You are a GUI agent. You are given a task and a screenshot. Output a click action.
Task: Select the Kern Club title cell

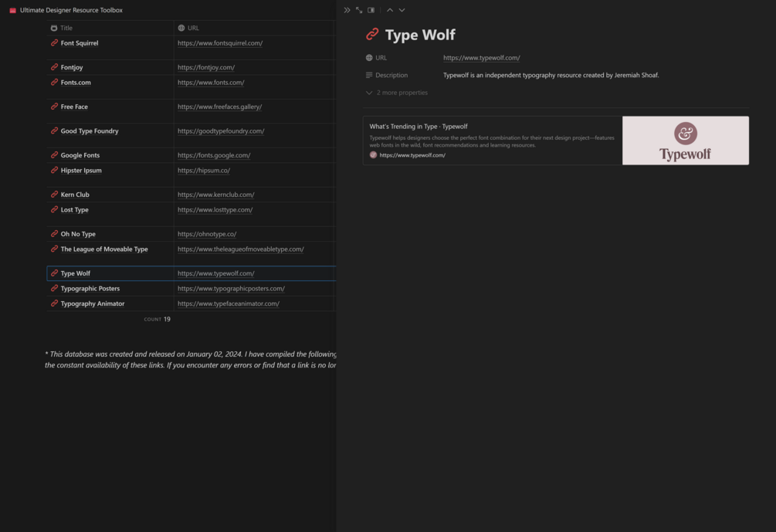(110, 195)
